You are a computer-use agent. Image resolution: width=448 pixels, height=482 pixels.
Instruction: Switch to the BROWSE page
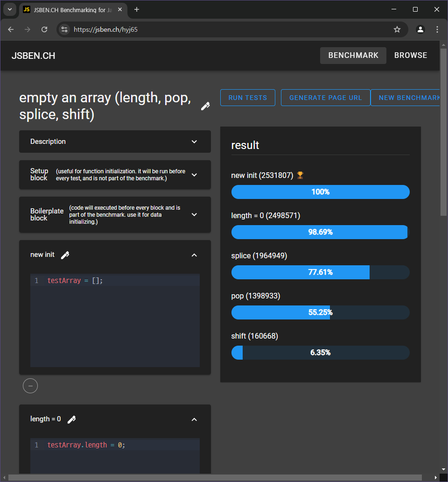point(411,55)
